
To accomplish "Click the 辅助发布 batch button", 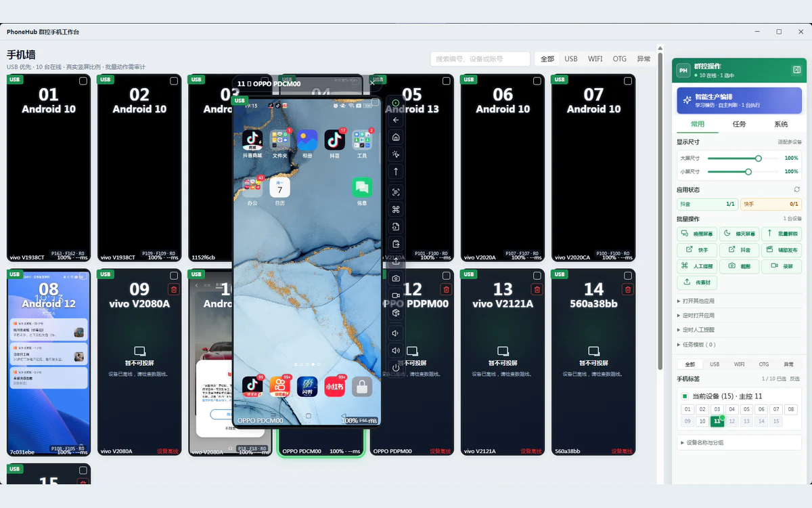I will (781, 250).
